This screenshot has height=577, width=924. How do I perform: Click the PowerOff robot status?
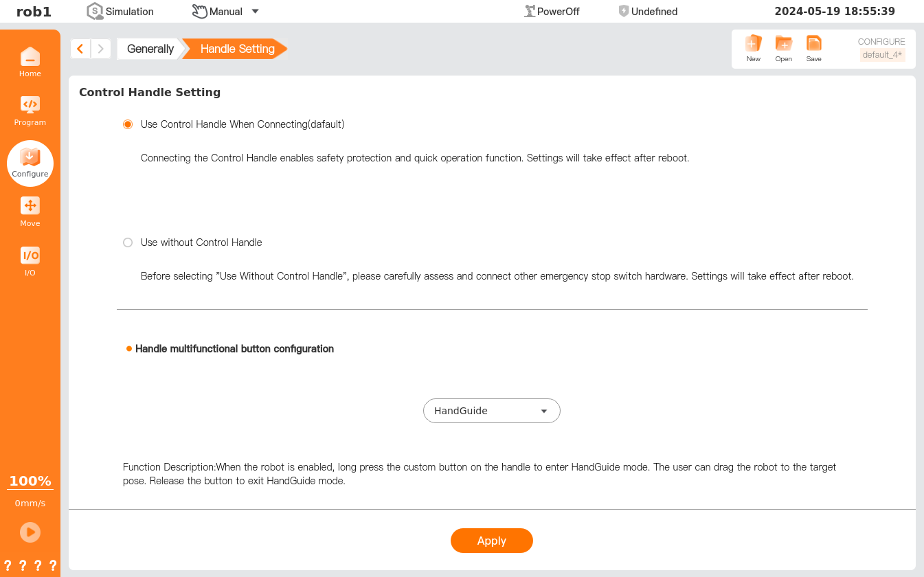552,11
